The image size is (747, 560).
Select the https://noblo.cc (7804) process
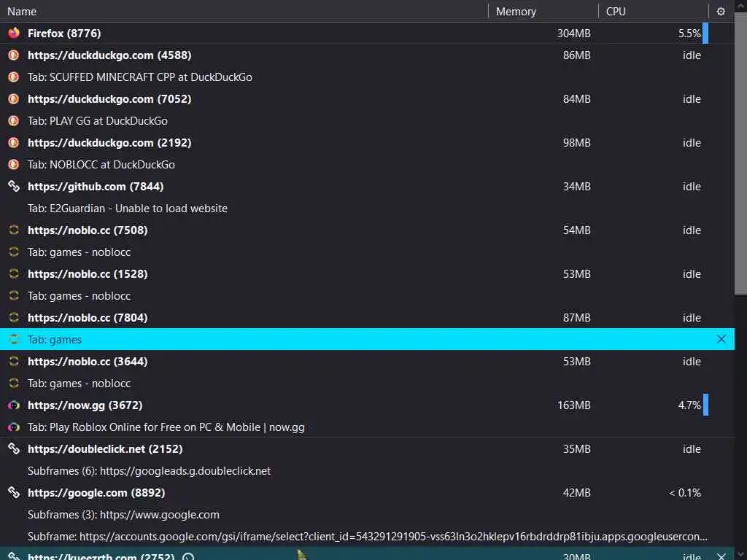[368, 318]
